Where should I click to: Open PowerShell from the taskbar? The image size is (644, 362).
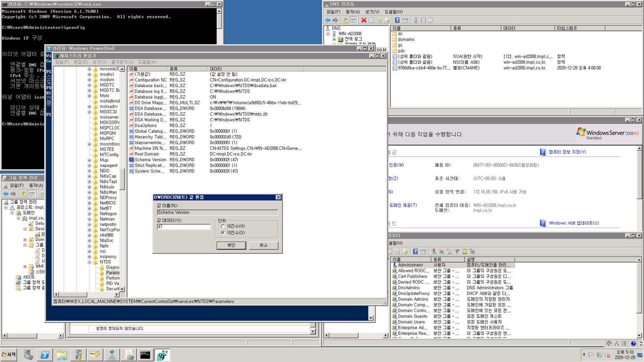(45, 355)
